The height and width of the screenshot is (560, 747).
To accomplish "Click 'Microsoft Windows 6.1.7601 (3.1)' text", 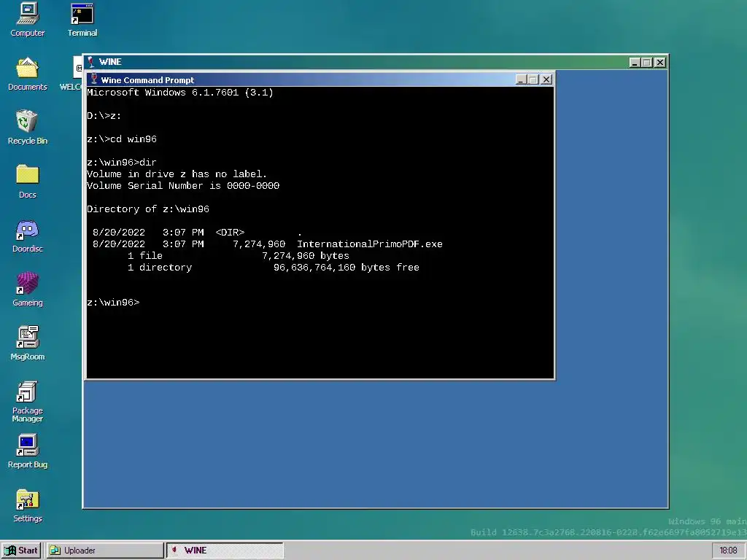I will click(x=180, y=93).
